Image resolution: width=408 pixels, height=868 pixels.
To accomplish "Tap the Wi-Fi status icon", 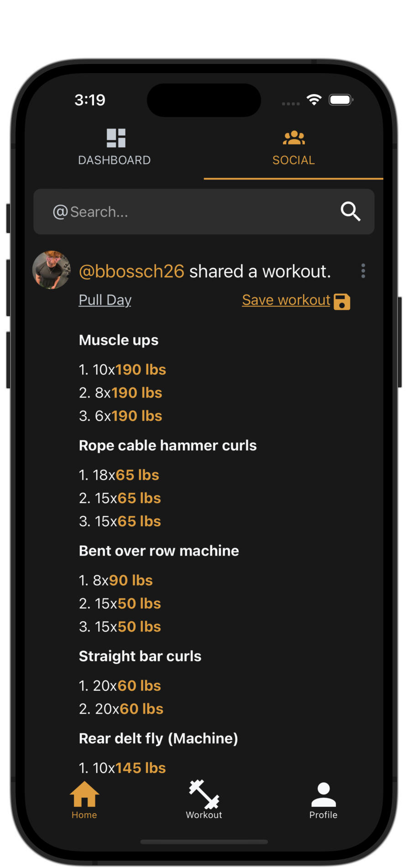I will tap(314, 100).
